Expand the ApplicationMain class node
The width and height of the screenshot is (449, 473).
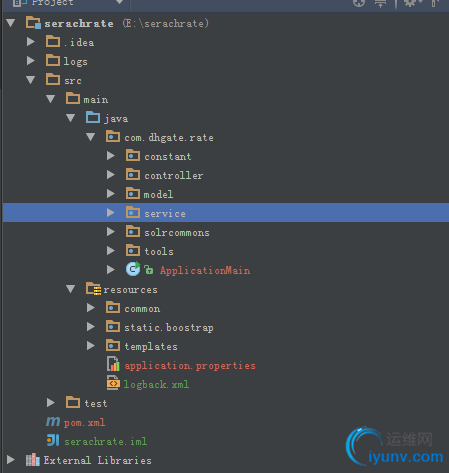(x=111, y=269)
